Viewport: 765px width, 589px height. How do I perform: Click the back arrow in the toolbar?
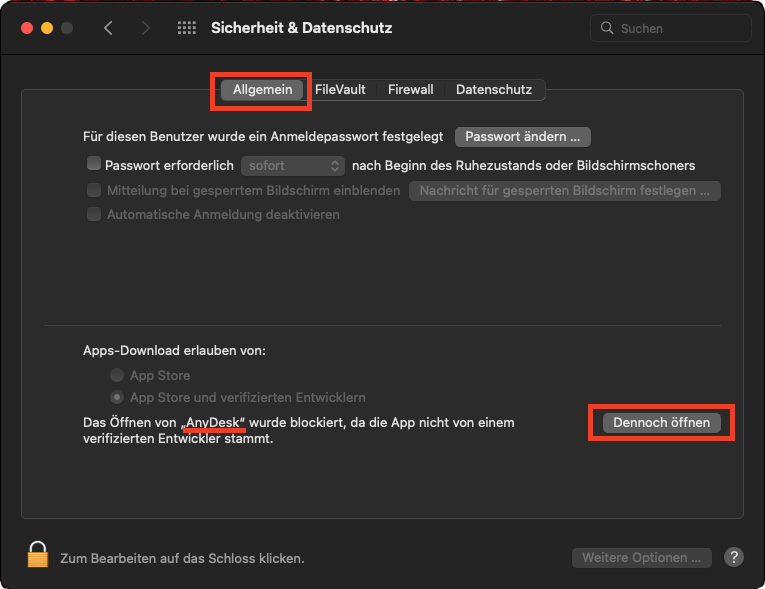pyautogui.click(x=108, y=28)
